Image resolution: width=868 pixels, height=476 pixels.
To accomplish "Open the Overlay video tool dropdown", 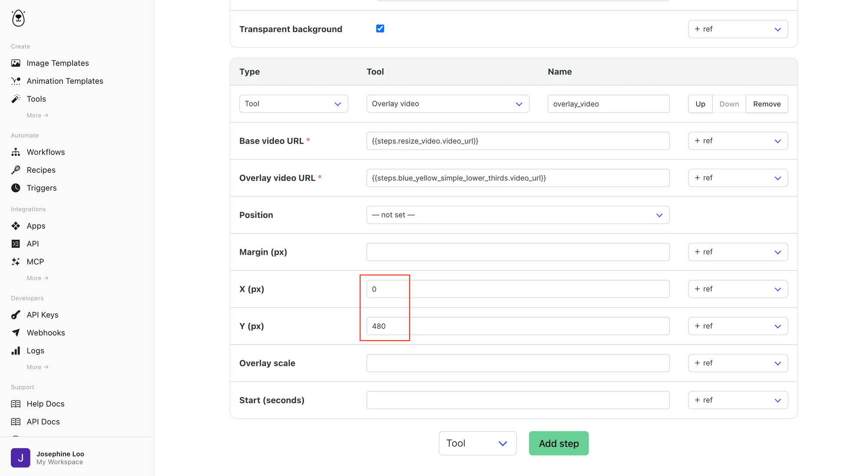I will point(447,104).
